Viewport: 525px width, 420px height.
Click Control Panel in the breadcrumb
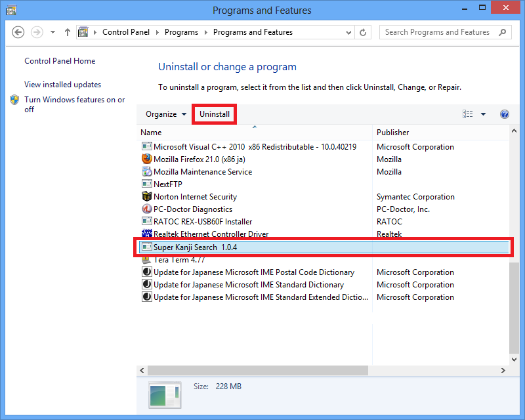click(x=126, y=32)
